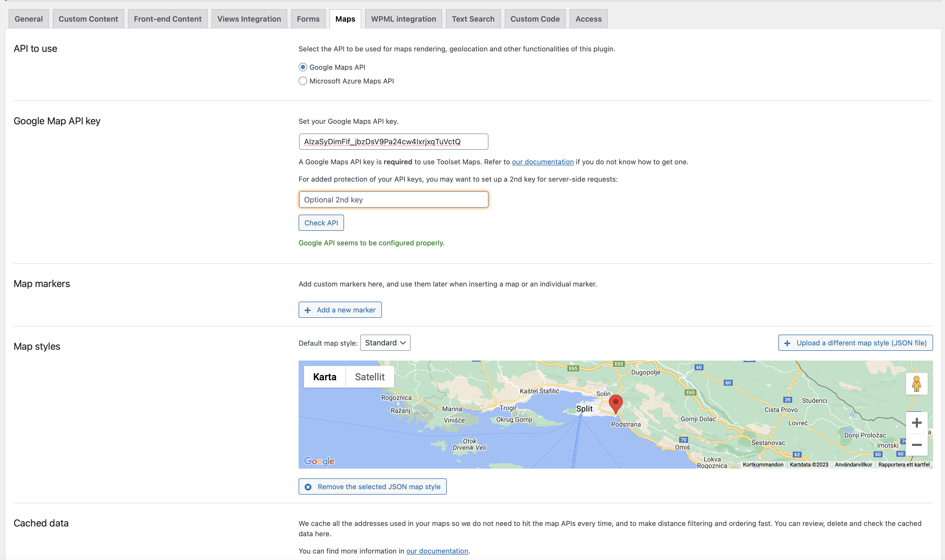Click the Okrug Gornji map label
Viewport: 945px width, 560px height.
point(514,420)
